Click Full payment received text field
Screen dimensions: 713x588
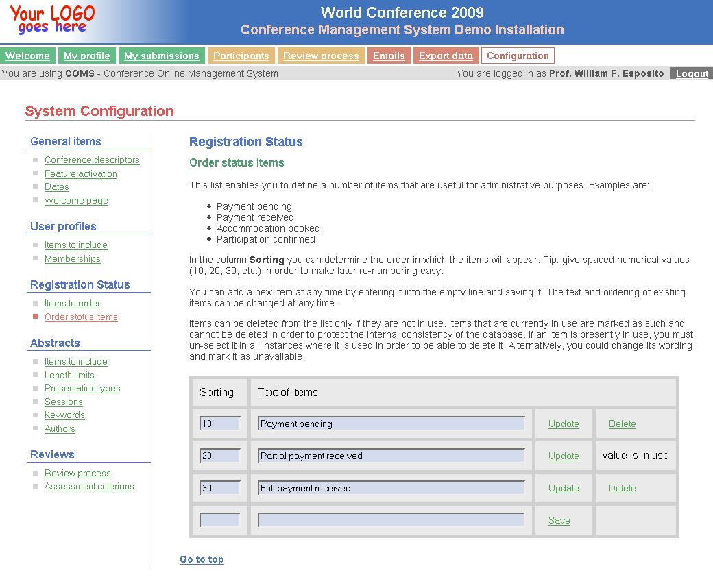(x=391, y=488)
